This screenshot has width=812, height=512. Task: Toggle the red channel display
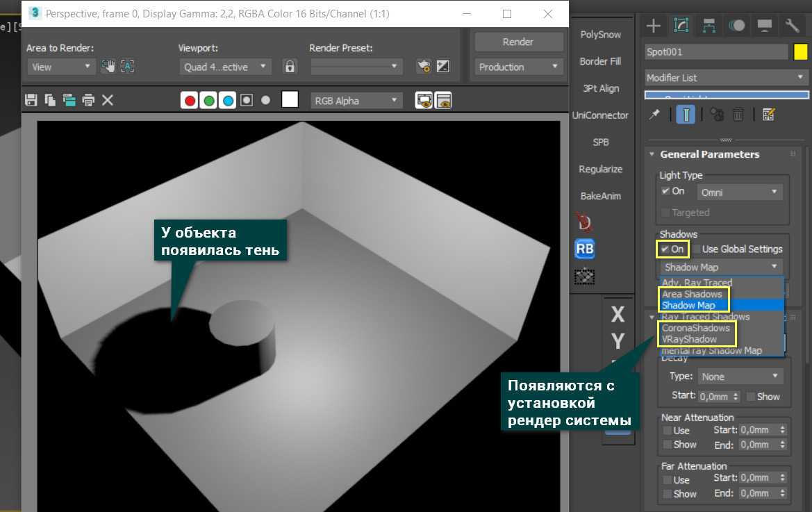tap(189, 101)
